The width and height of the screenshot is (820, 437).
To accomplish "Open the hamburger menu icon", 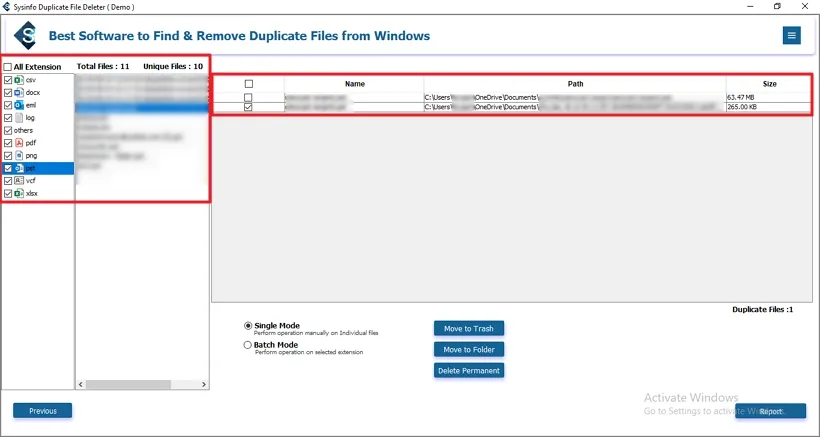I will 791,36.
